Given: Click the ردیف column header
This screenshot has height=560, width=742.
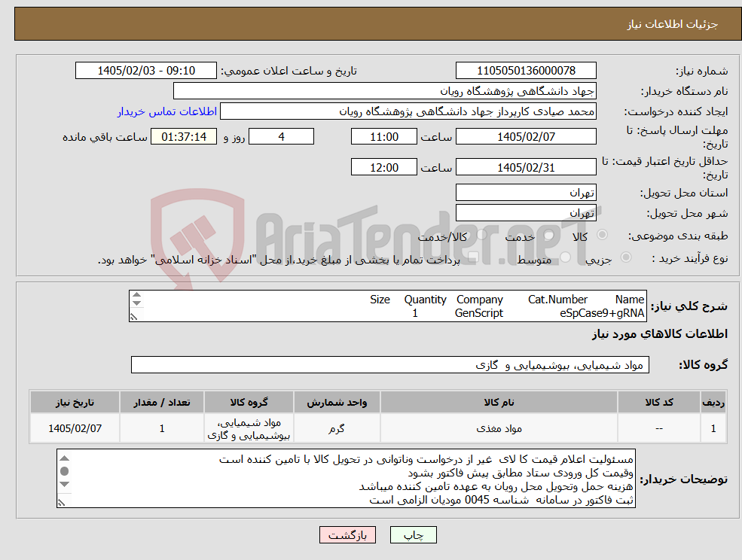Looking at the screenshot, I should point(713,403).
